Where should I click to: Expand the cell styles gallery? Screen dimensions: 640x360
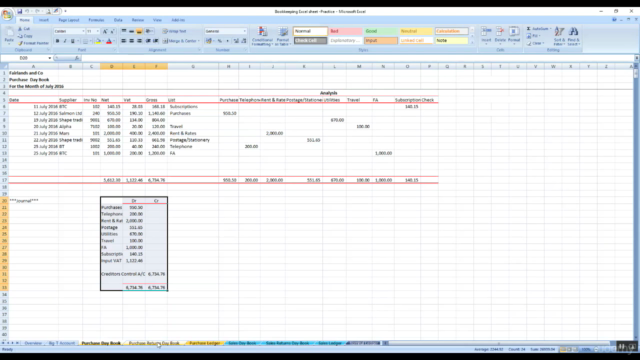pyautogui.click(x=472, y=42)
